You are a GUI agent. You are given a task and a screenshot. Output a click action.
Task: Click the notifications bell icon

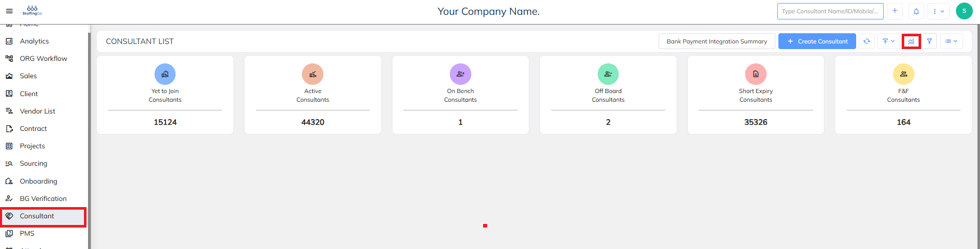tap(916, 11)
